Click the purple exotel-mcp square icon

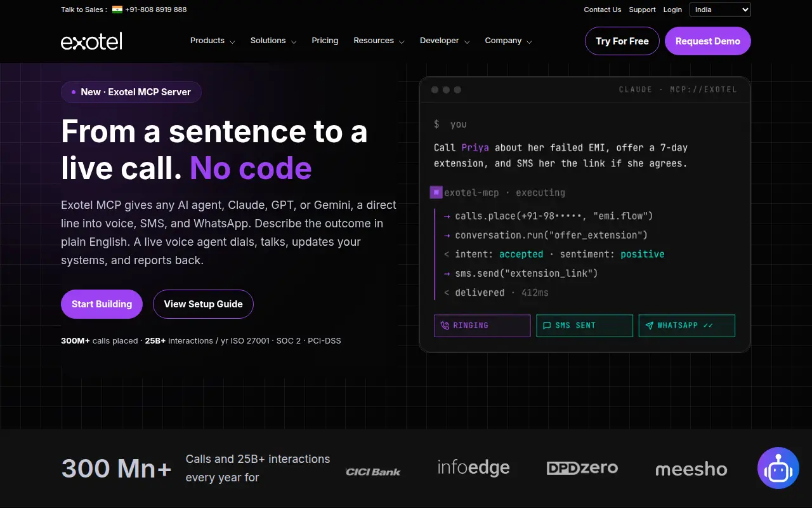(x=436, y=192)
